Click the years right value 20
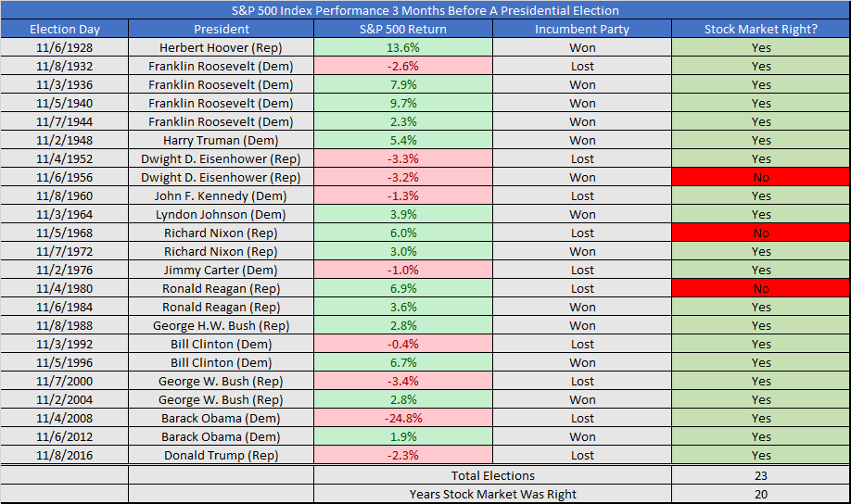The height and width of the screenshot is (504, 851). pos(761,494)
